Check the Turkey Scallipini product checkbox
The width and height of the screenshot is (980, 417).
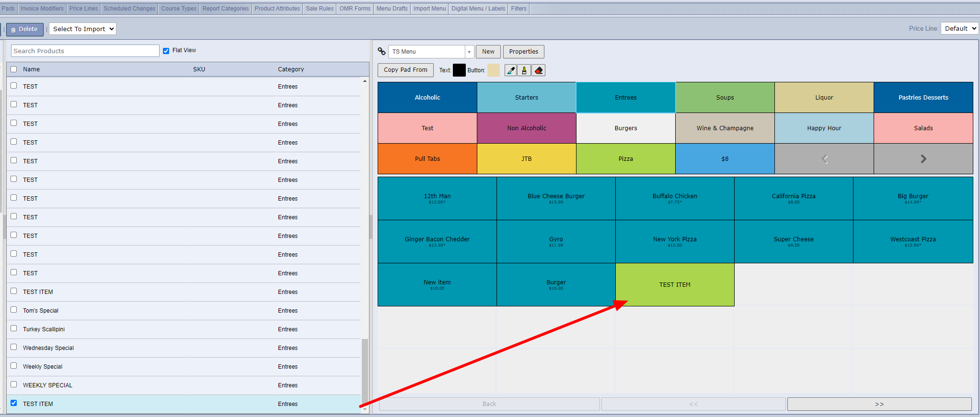click(14, 328)
